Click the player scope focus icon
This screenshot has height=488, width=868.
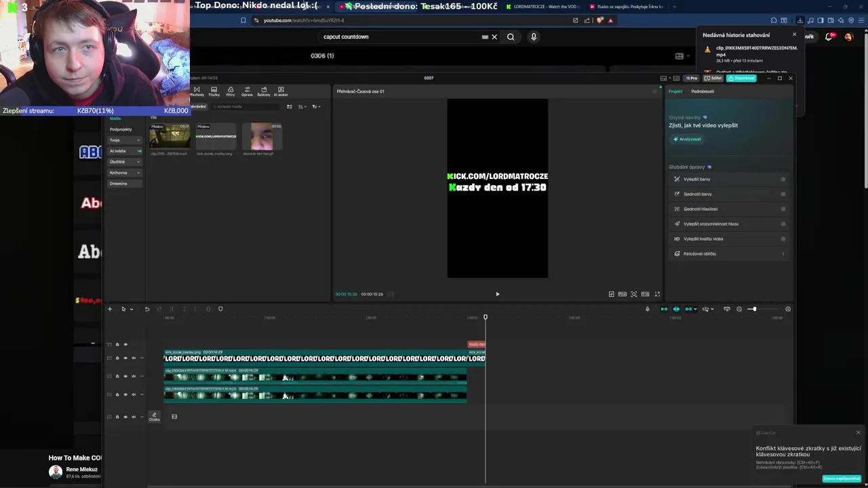634,294
